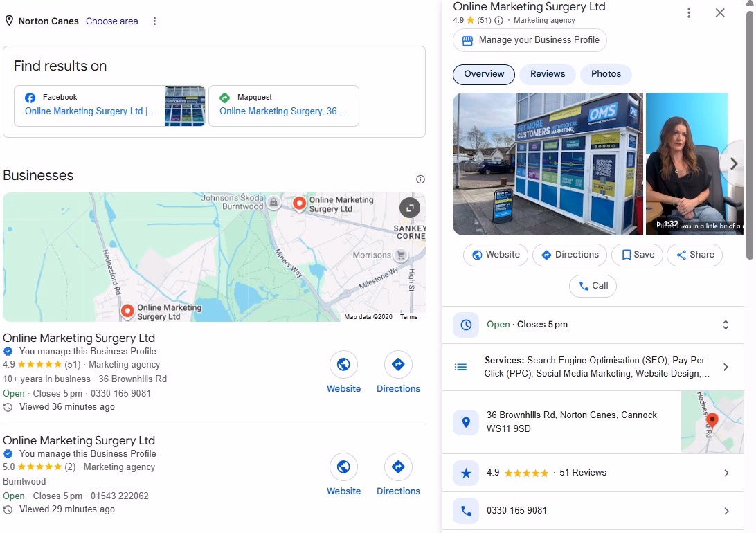Click the info icon beside Businesses heading
The height and width of the screenshot is (533, 756).
point(420,179)
